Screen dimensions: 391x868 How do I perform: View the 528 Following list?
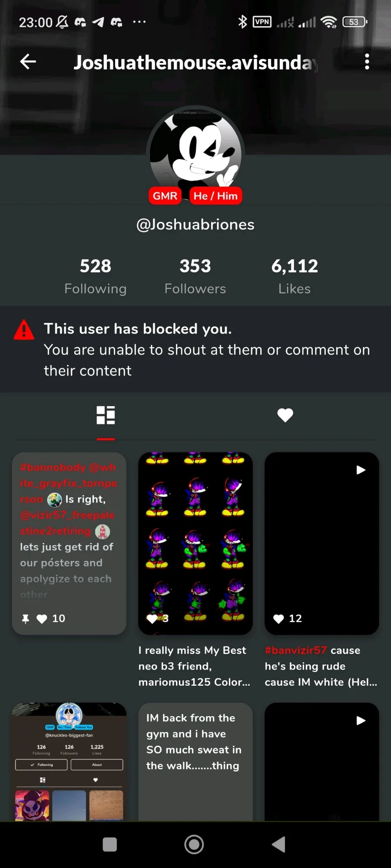click(96, 276)
